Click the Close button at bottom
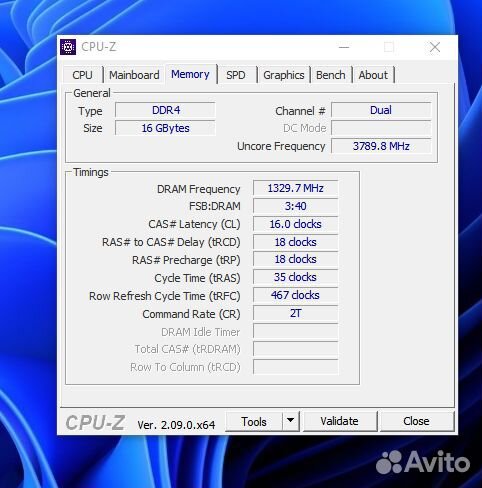482x488 pixels. 417,421
